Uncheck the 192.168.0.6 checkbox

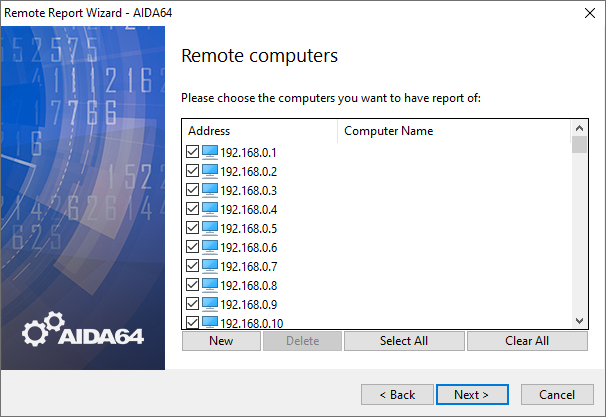coord(192,247)
